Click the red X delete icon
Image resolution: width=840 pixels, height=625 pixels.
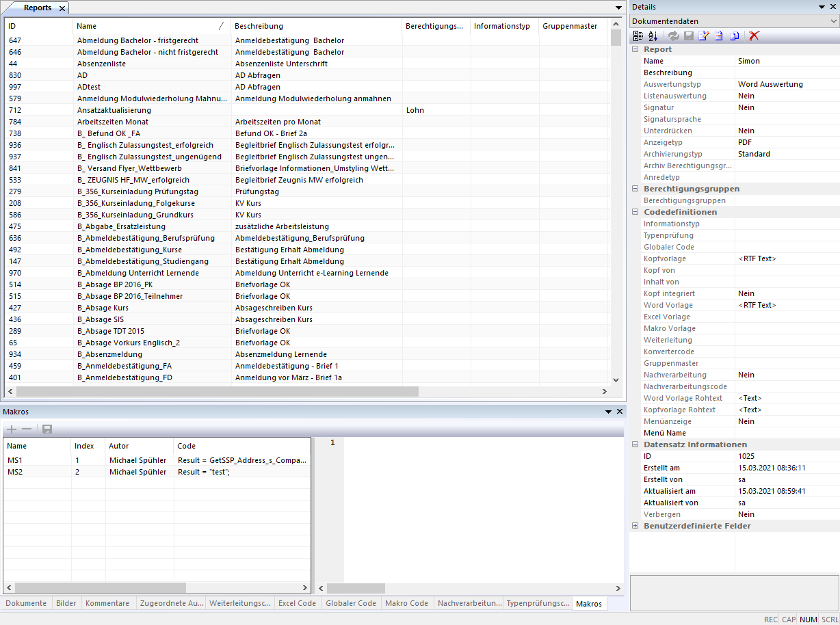pyautogui.click(x=754, y=36)
